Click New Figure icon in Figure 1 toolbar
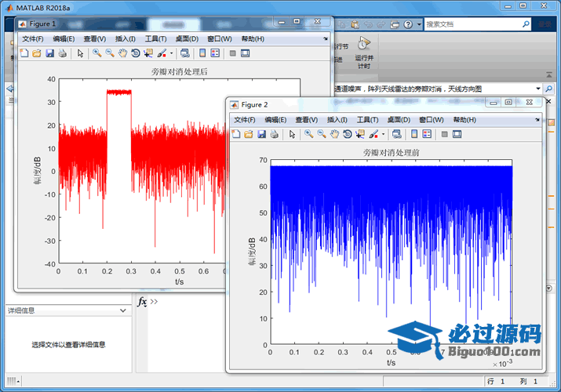Viewport: 561px width, 392px height. (24, 53)
